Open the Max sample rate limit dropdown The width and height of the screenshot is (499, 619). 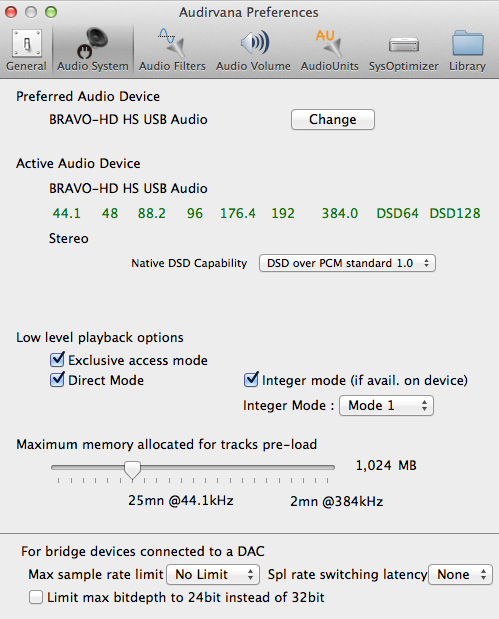point(213,574)
